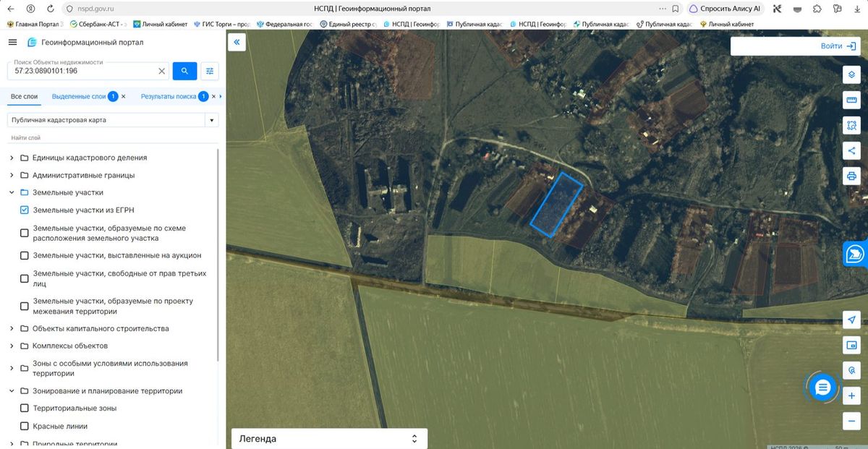Click the geolocation arrow button
The height and width of the screenshot is (449, 868).
tap(851, 320)
